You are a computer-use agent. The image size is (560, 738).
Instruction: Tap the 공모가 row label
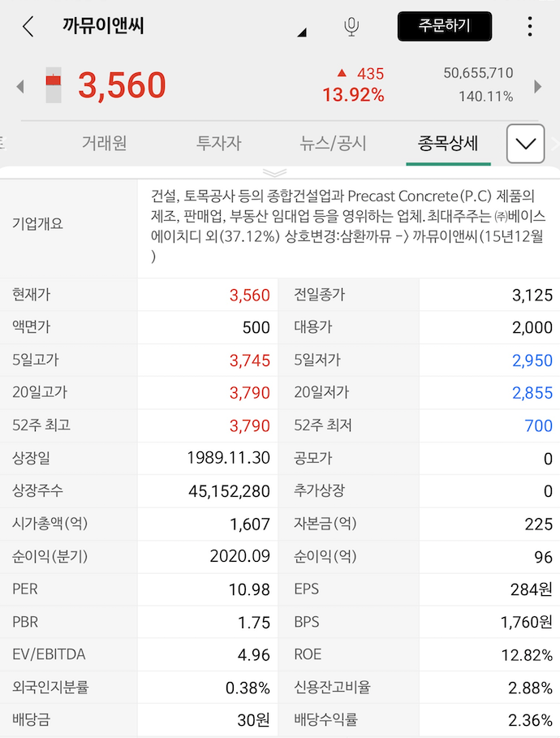point(313,457)
